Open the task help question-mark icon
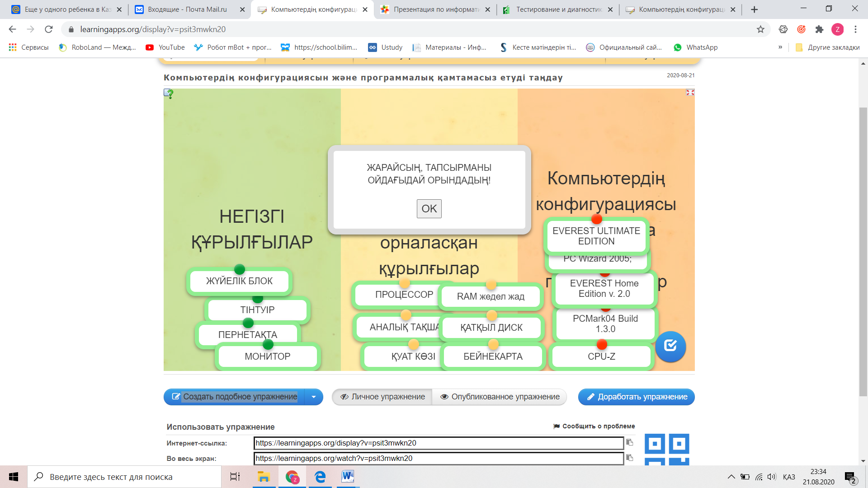 click(x=169, y=94)
